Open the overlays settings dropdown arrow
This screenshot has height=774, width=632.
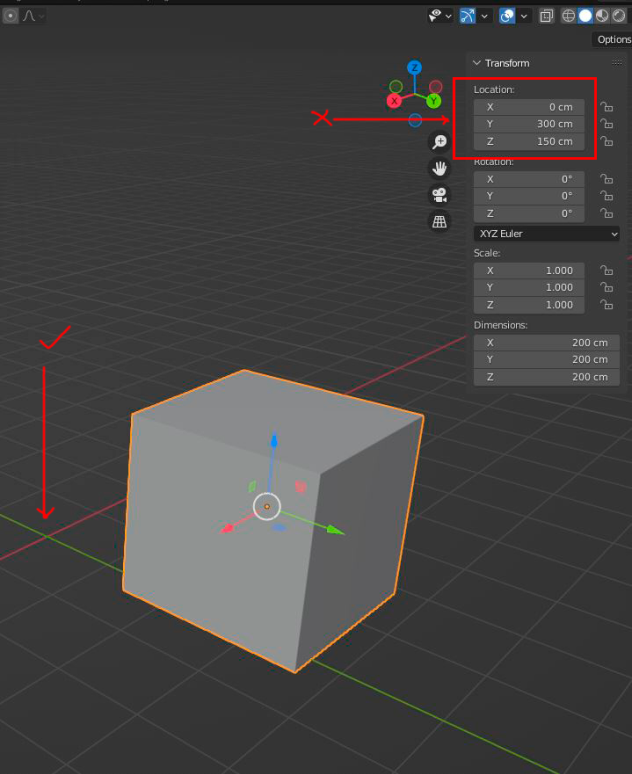click(524, 16)
